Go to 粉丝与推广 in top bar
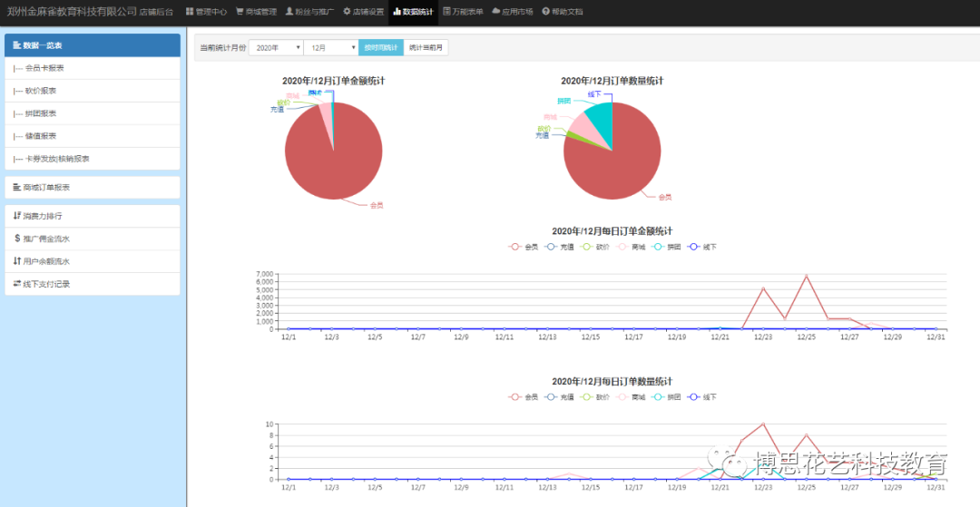Image resolution: width=980 pixels, height=507 pixels. [309, 12]
